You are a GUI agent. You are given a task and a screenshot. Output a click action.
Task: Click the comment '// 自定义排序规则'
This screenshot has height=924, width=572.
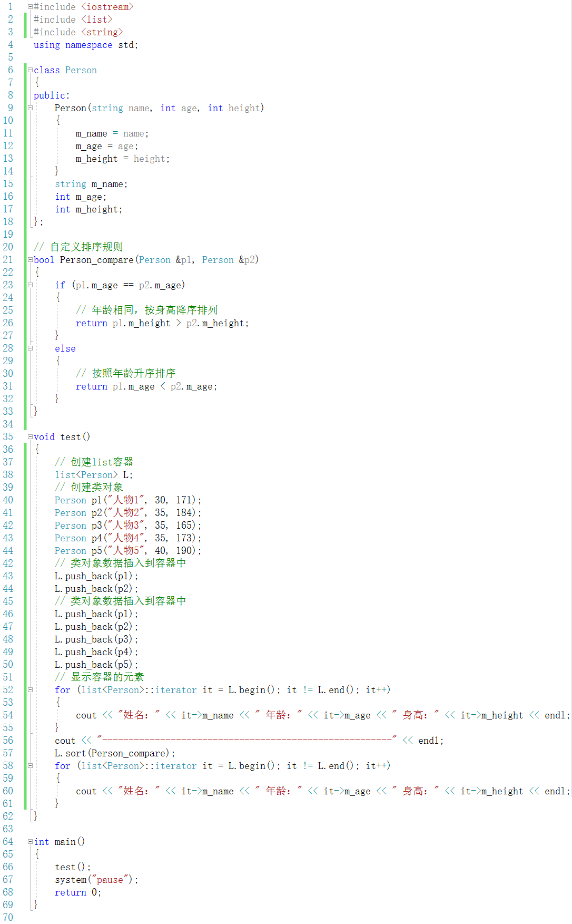click(78, 247)
